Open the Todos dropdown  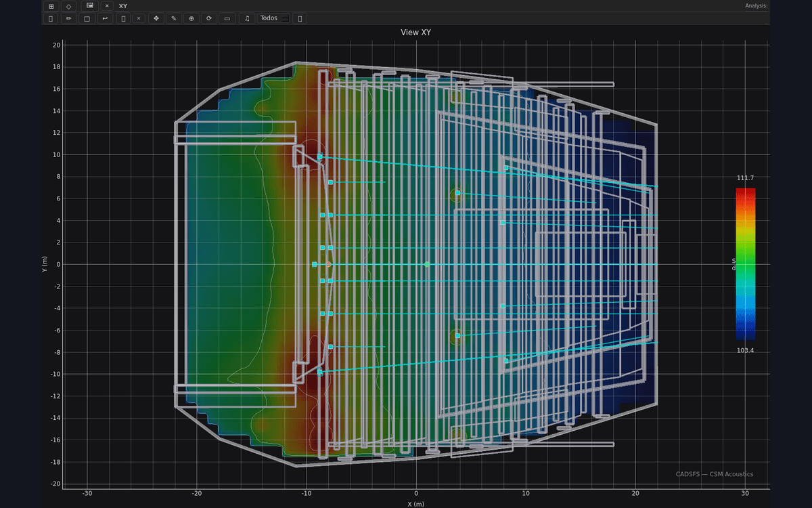coord(273,18)
